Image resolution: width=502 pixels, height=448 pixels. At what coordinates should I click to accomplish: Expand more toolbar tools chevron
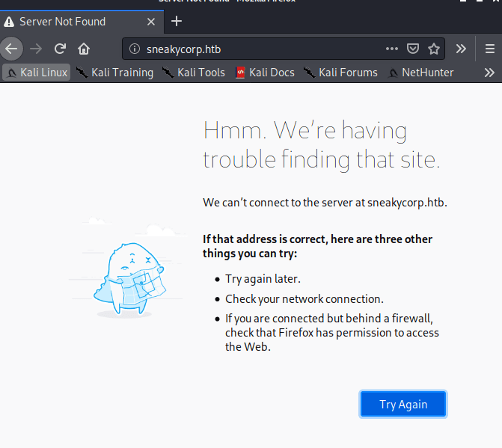[x=461, y=49]
